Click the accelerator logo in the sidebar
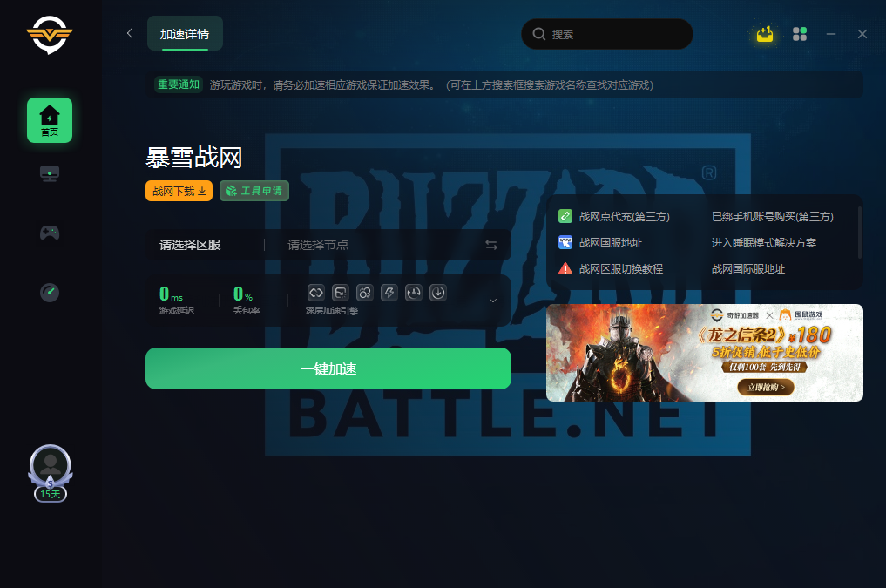886x588 pixels. (50, 35)
